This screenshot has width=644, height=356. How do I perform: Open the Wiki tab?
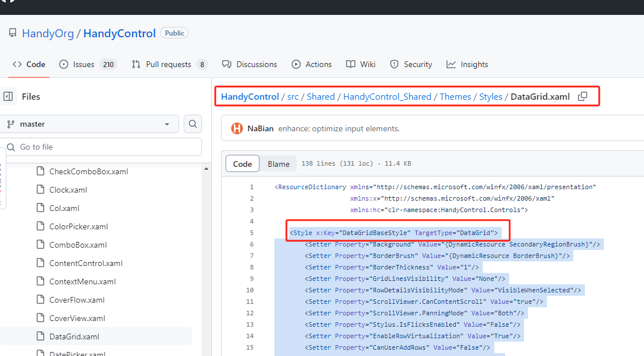tap(360, 64)
